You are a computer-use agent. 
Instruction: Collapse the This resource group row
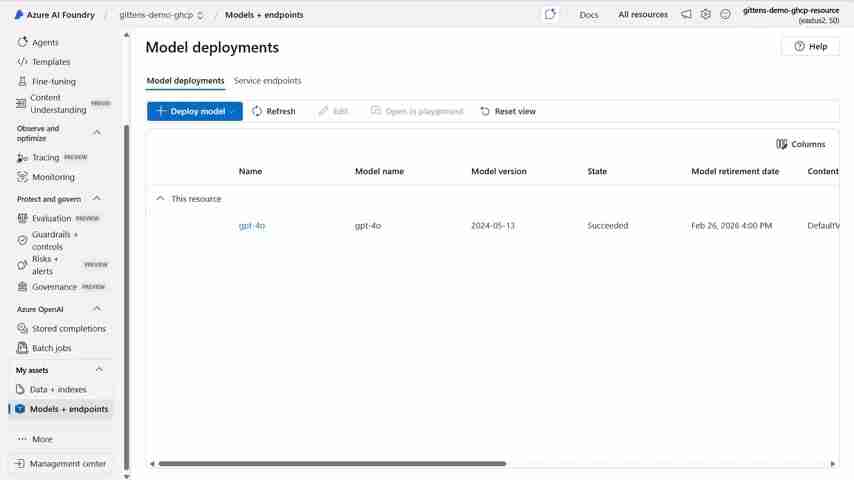pos(160,198)
